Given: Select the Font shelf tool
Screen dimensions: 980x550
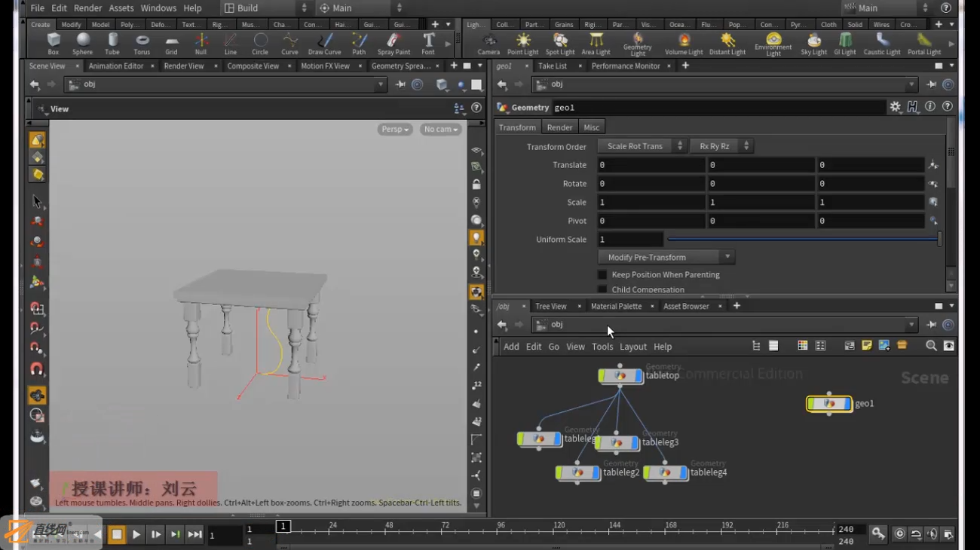Looking at the screenshot, I should click(x=428, y=44).
